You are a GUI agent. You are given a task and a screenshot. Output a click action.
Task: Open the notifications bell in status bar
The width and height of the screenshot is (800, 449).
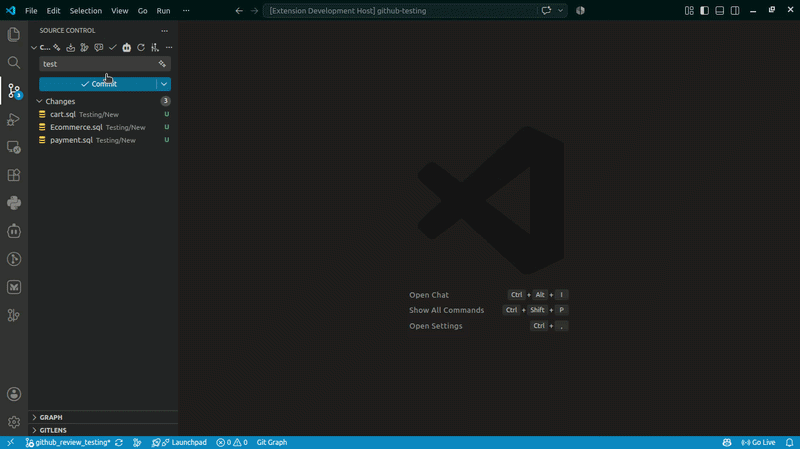click(789, 442)
